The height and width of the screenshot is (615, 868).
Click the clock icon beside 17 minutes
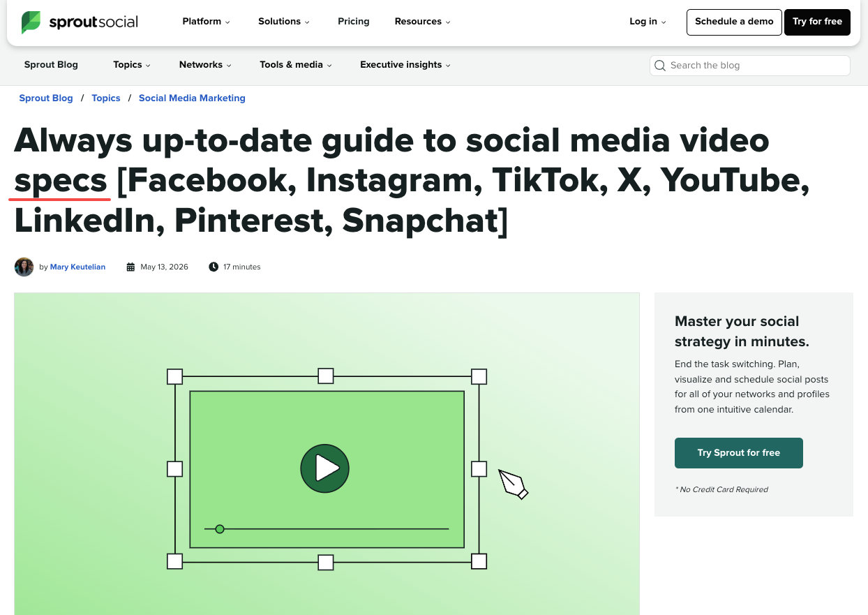(x=214, y=267)
